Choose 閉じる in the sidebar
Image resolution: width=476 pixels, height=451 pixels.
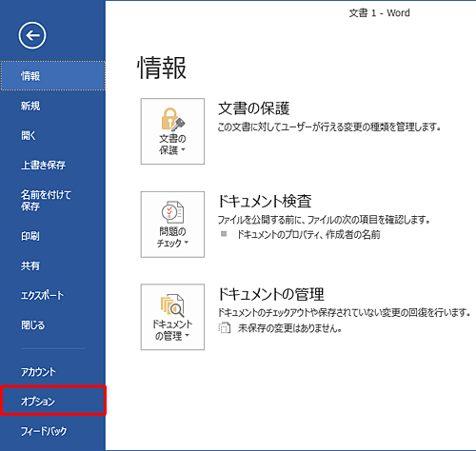click(x=52, y=324)
